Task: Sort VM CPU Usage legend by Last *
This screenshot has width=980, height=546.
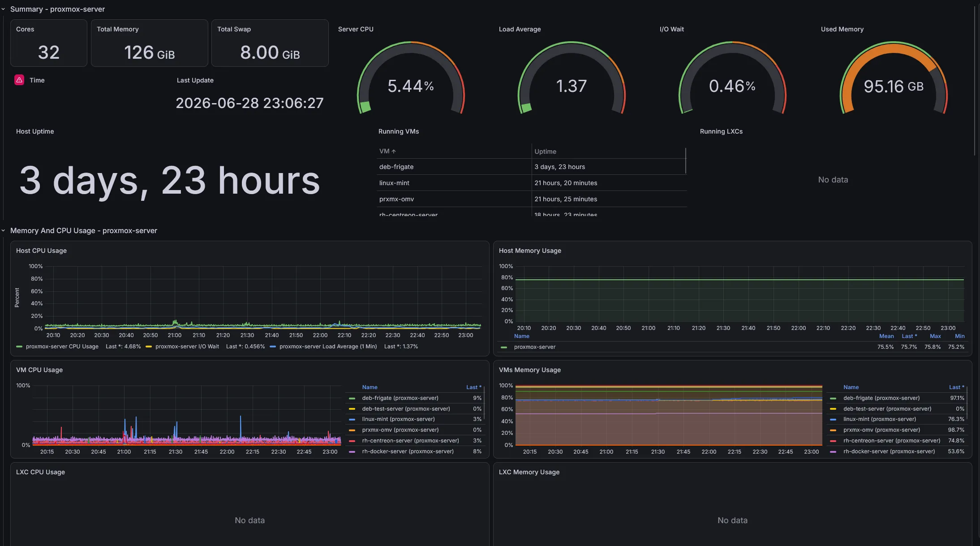Action: click(x=473, y=387)
